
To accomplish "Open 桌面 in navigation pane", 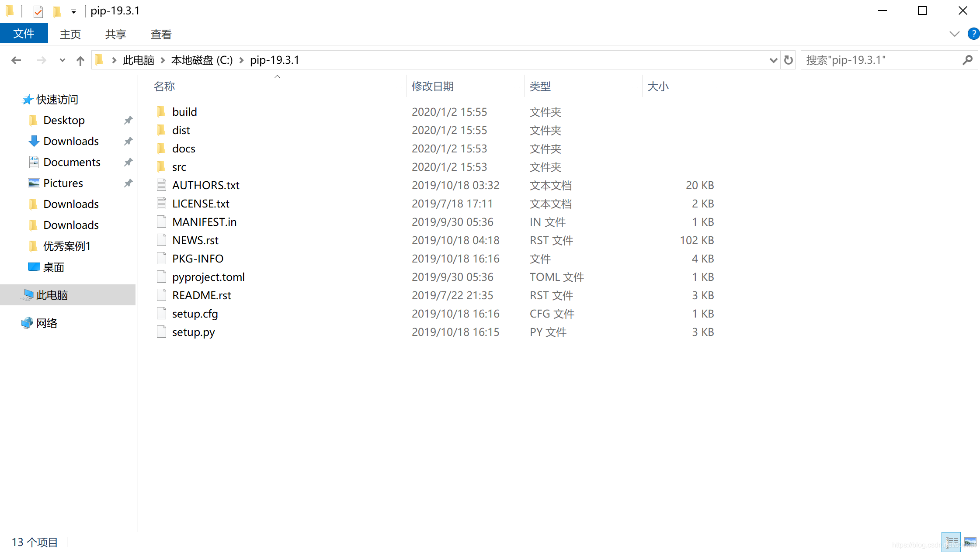I will point(53,267).
